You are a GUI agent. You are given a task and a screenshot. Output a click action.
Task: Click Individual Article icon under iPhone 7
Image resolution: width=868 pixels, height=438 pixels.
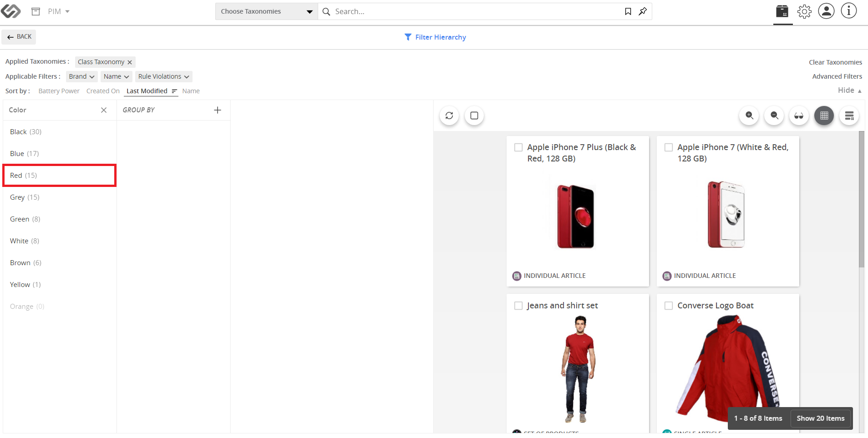[667, 276]
